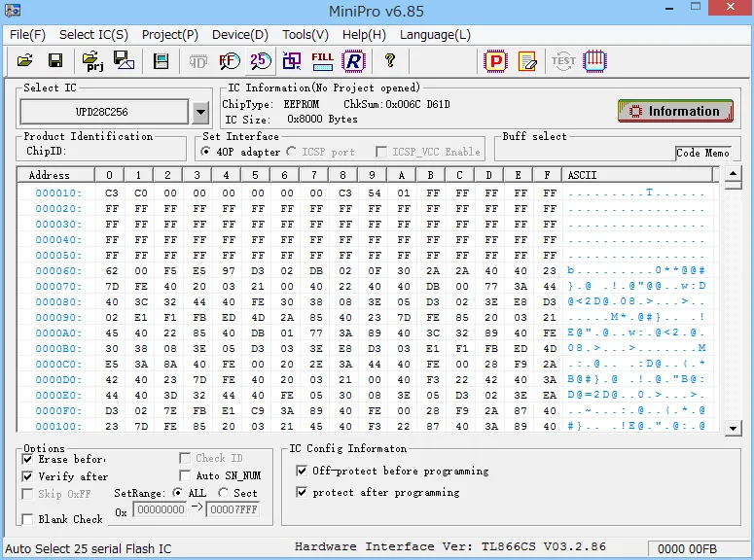
Task: Expand the Select IC dropdown arrow
Action: point(200,112)
